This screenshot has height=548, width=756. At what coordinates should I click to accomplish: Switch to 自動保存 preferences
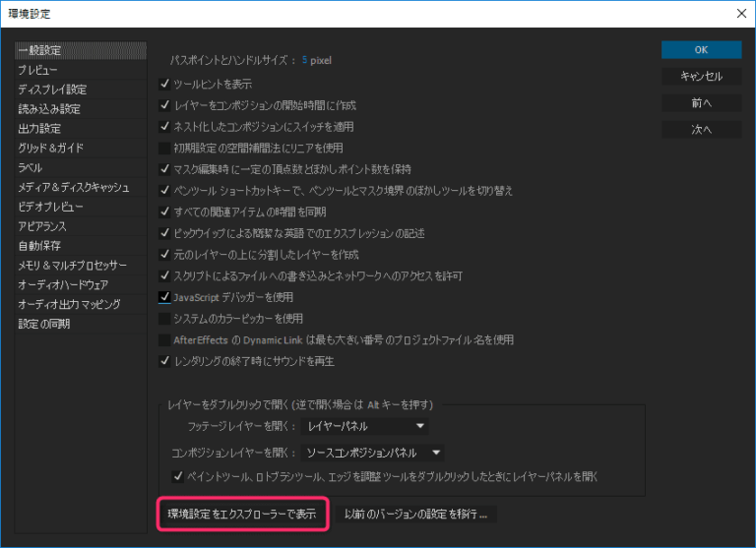click(x=39, y=246)
